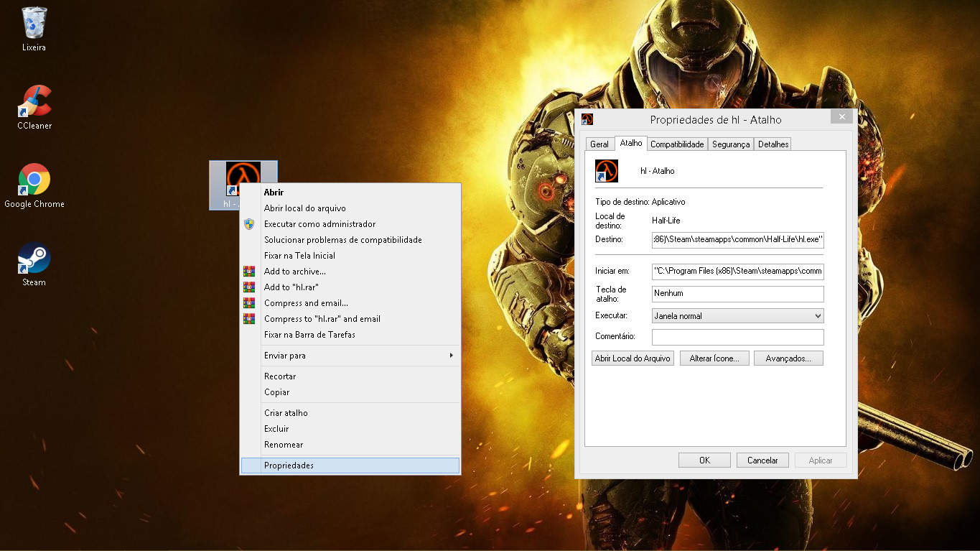The height and width of the screenshot is (551, 980).
Task: Select the CCleaner desktop shortcut
Action: pyautogui.click(x=34, y=107)
